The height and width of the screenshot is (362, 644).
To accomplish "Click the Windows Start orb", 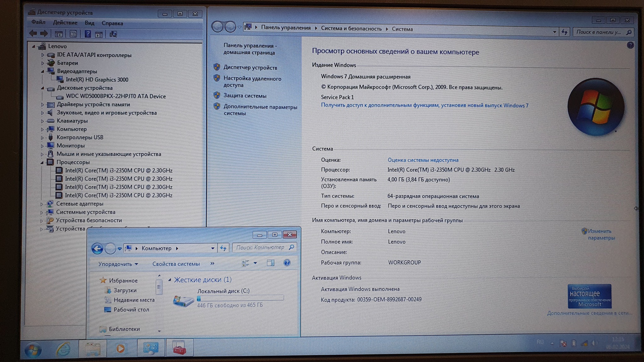I will (33, 350).
